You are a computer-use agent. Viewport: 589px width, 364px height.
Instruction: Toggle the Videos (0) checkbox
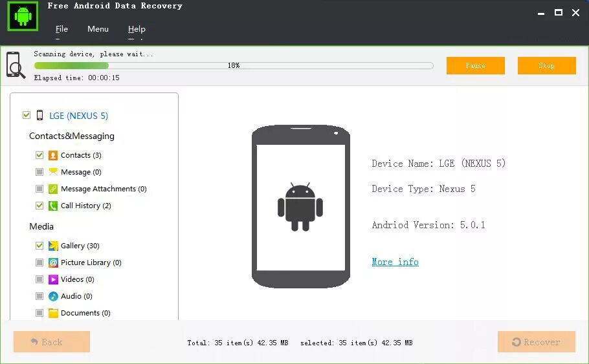point(39,279)
